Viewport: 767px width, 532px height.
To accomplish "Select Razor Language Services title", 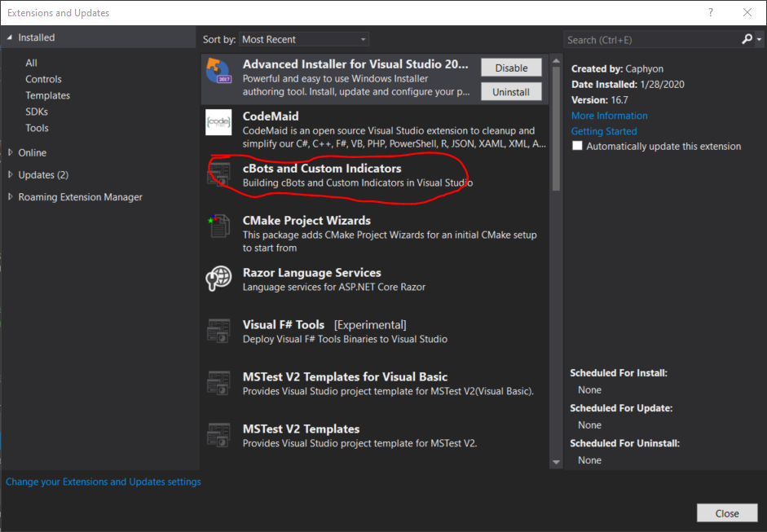I will [x=311, y=272].
